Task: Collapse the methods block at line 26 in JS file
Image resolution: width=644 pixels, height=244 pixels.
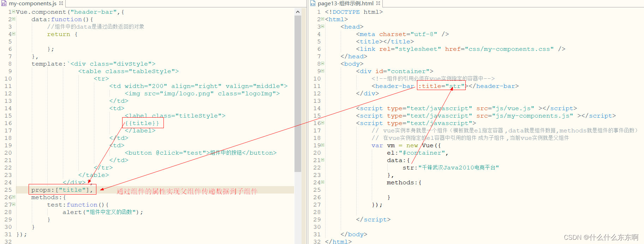Action: 14,197
